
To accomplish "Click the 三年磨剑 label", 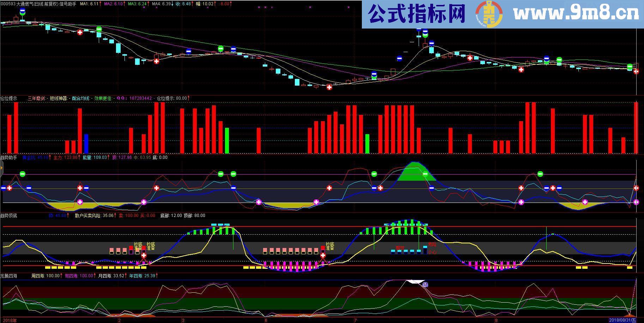I will click(36, 98).
